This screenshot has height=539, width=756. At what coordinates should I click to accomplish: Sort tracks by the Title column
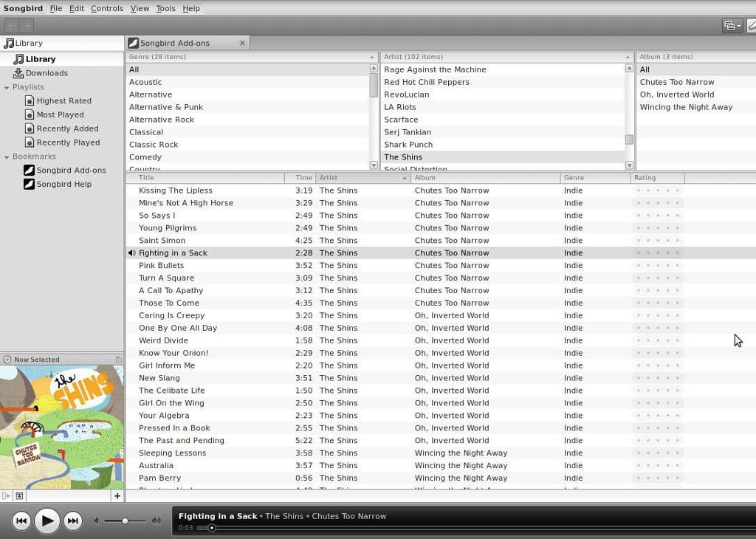pyautogui.click(x=205, y=177)
